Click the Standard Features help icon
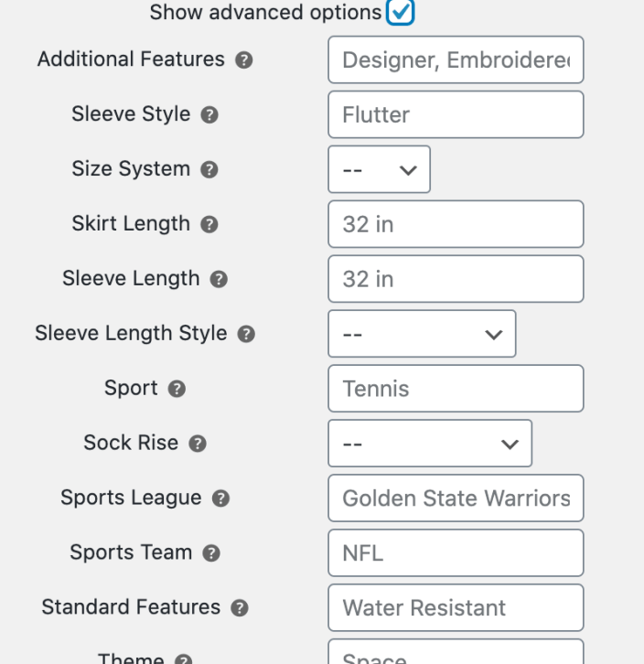 point(240,609)
